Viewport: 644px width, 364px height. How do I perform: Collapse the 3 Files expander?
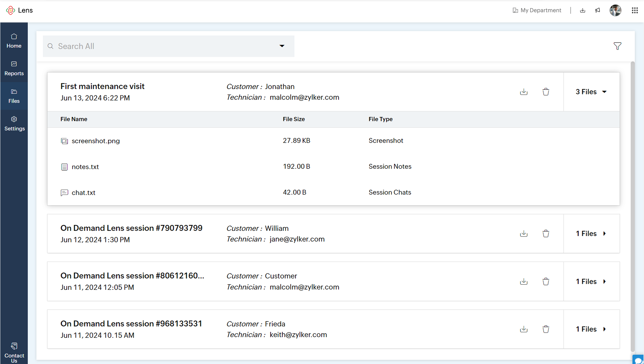coord(591,92)
